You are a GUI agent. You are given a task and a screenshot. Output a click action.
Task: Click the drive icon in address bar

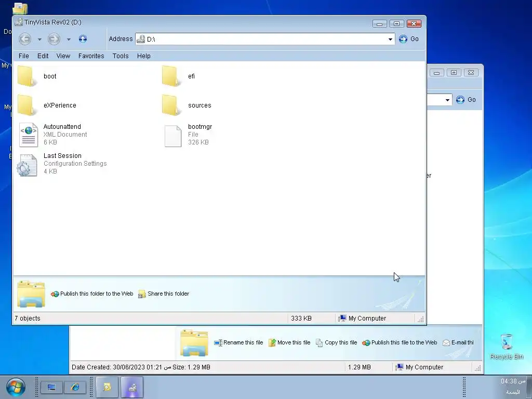coord(140,39)
